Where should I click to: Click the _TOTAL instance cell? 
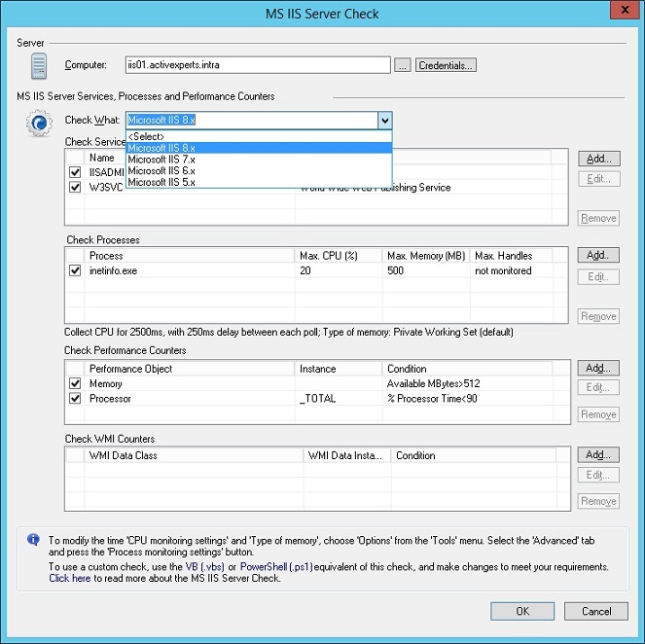tap(317, 398)
